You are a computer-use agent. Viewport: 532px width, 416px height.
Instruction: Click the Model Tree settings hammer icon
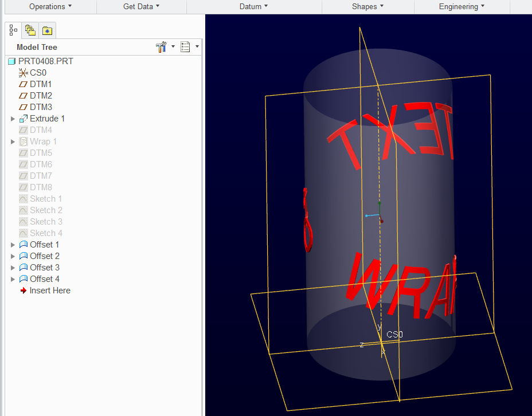point(161,47)
